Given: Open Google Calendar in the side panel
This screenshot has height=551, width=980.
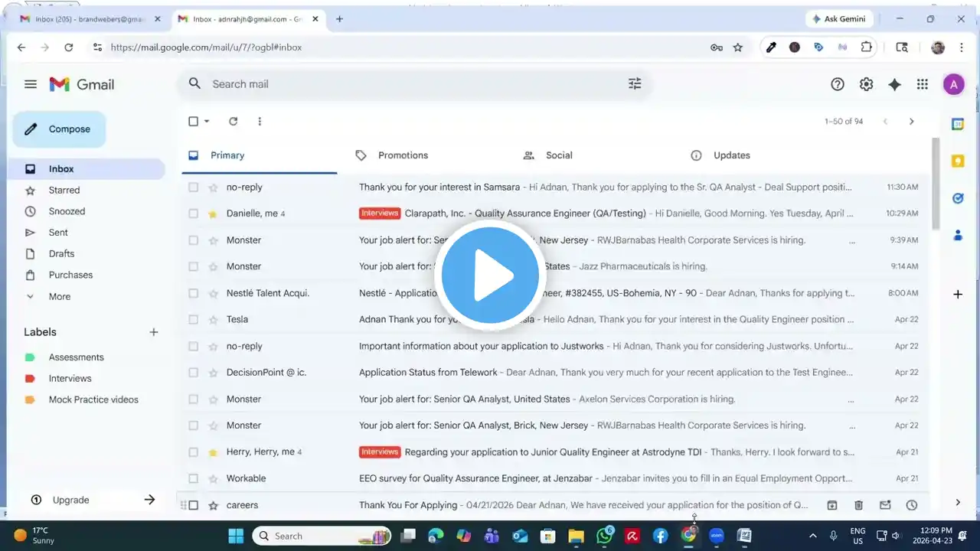Looking at the screenshot, I should pyautogui.click(x=958, y=124).
